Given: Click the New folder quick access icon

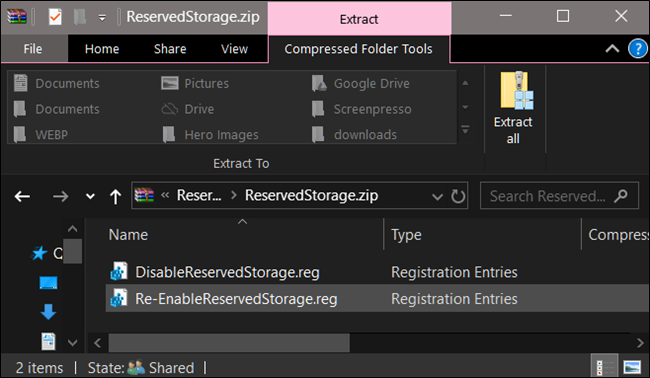Looking at the screenshot, I should (80, 17).
